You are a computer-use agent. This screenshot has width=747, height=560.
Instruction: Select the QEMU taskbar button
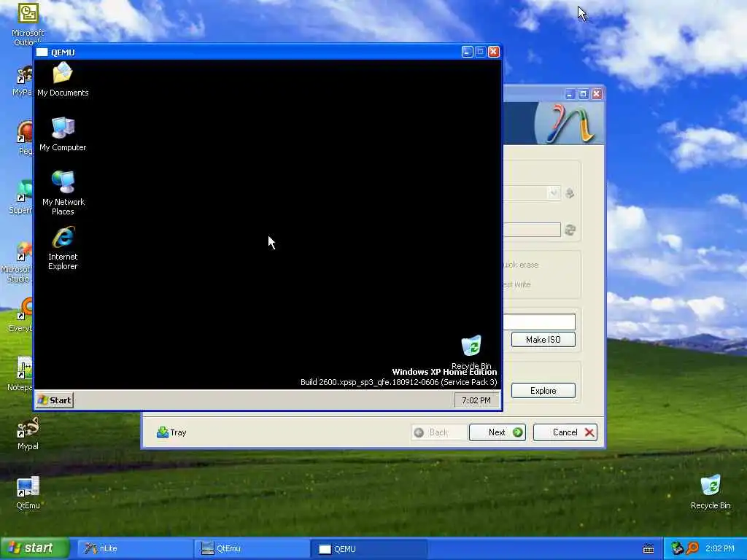tap(368, 548)
